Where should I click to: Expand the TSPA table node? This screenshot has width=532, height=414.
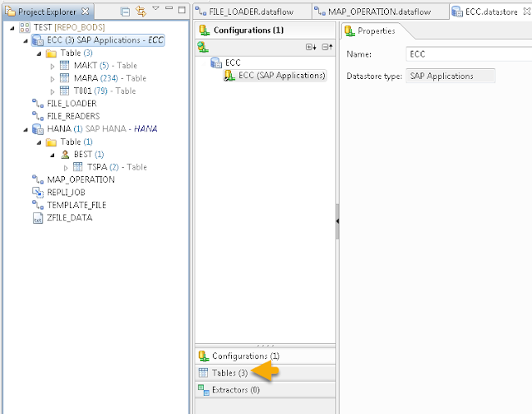66,168
